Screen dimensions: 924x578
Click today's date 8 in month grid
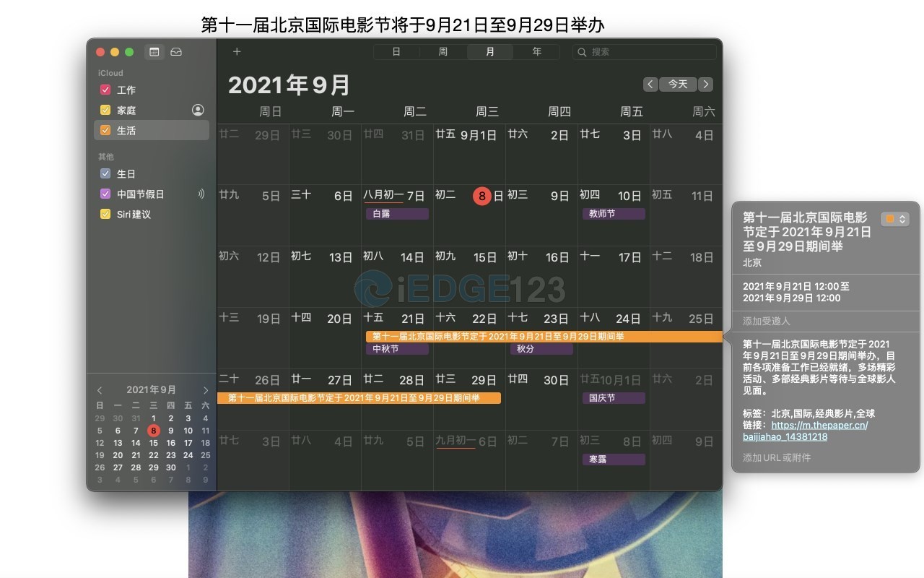click(482, 196)
